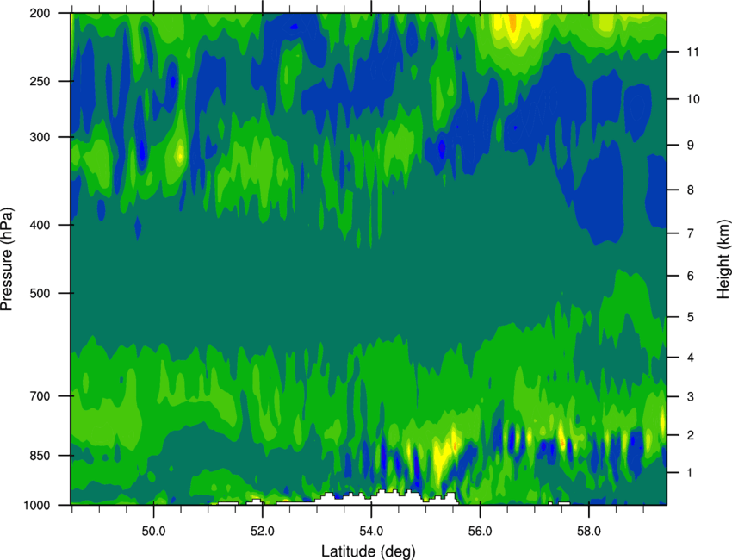Click the Pressure (hPa) axis title
This screenshot has height=560, width=732.
click(x=7, y=259)
